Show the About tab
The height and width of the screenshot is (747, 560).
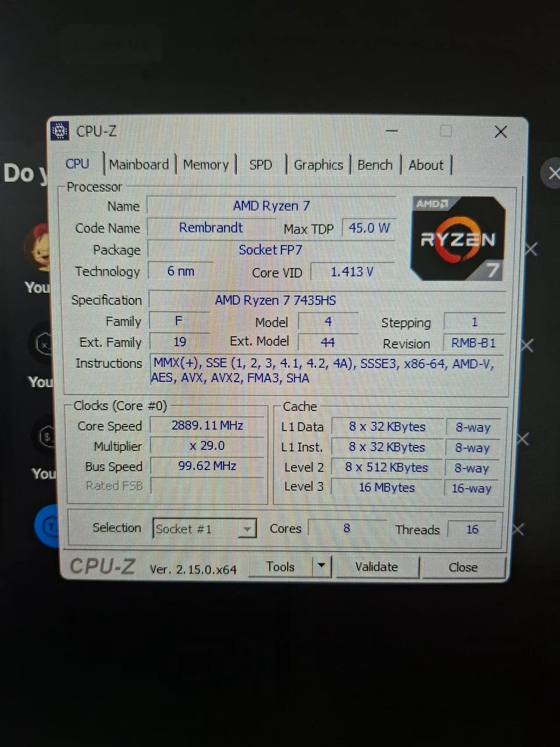pos(426,165)
